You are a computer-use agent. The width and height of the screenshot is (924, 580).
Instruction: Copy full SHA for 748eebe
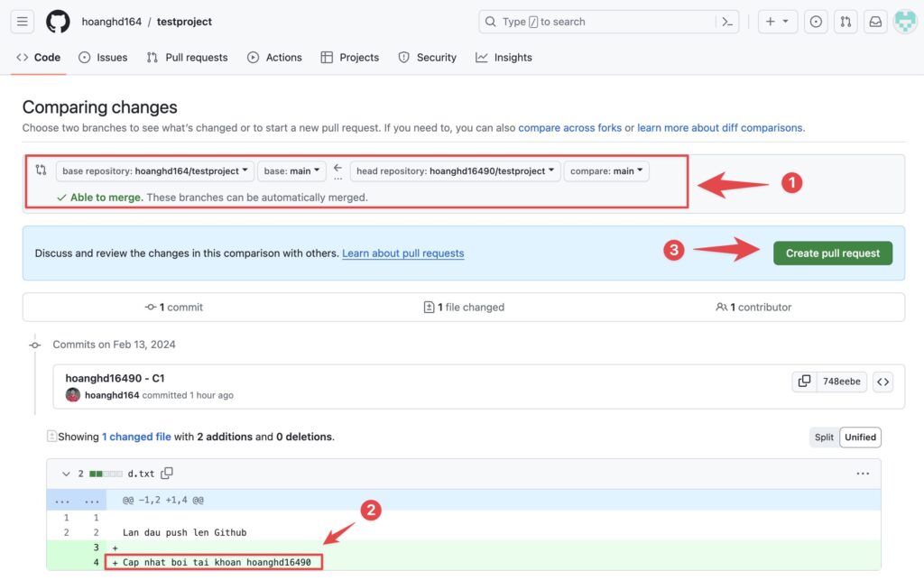pos(804,382)
